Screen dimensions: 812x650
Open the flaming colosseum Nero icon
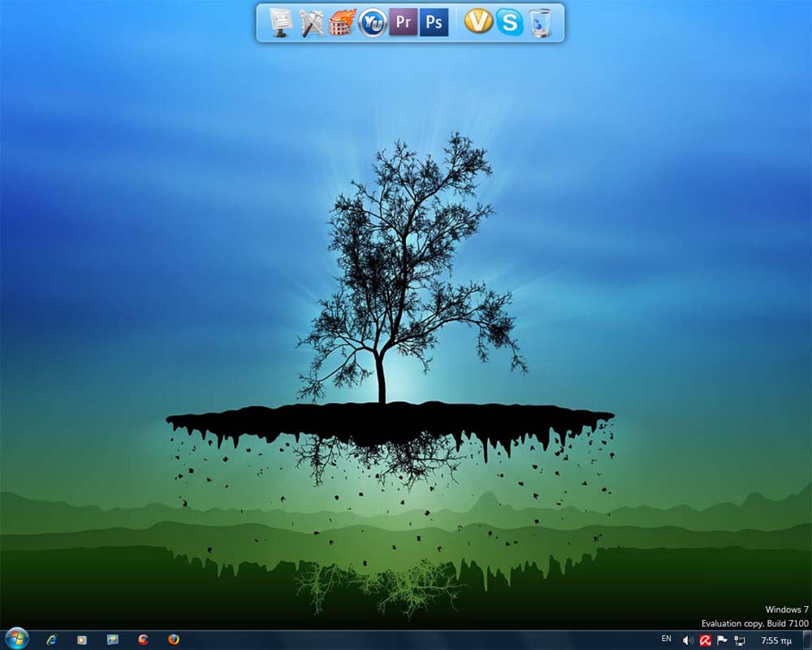pyautogui.click(x=342, y=23)
